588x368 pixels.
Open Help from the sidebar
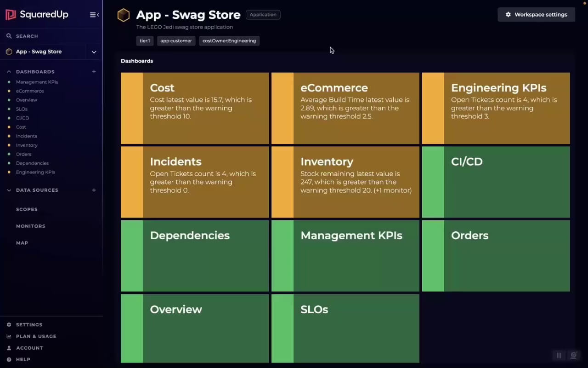tap(23, 359)
